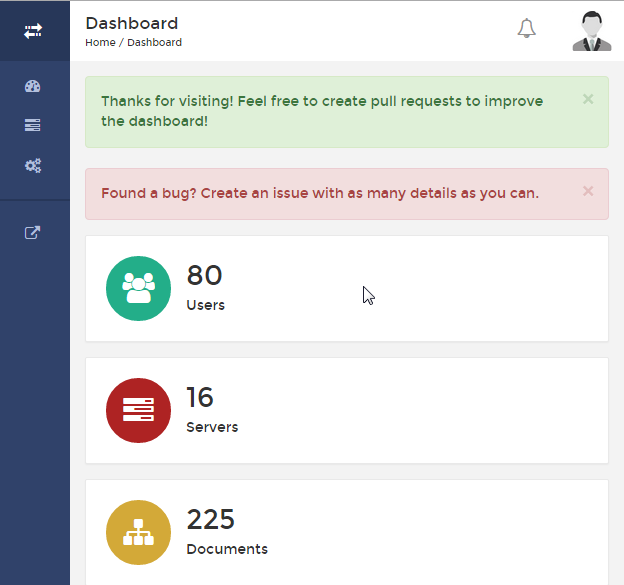Screen dimensions: 624x585
Task: Click the red Servers circle icon
Action: [x=138, y=410]
